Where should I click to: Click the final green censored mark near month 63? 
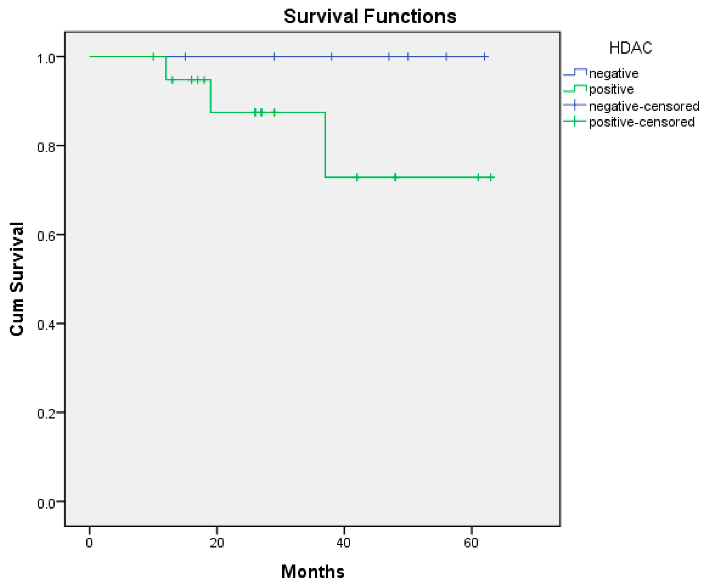coord(491,177)
